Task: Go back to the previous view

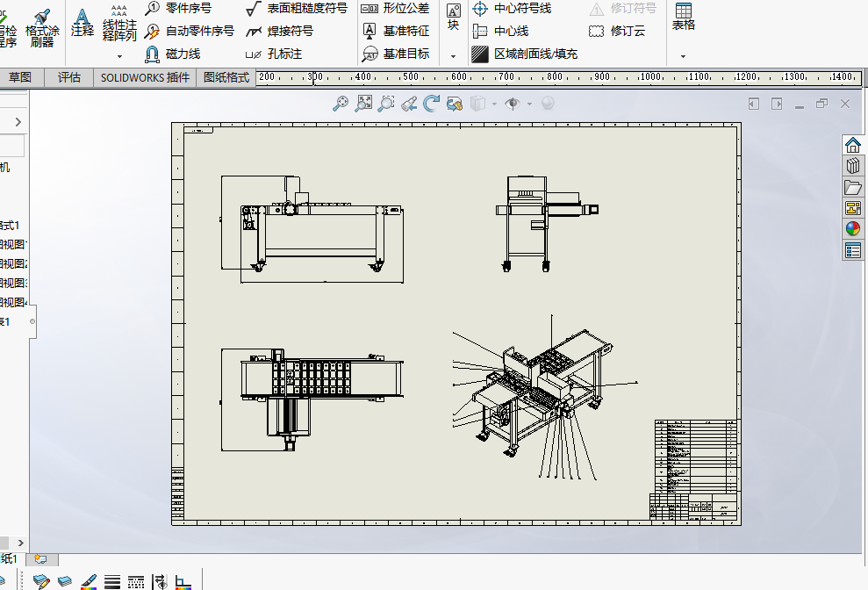Action: [409, 104]
